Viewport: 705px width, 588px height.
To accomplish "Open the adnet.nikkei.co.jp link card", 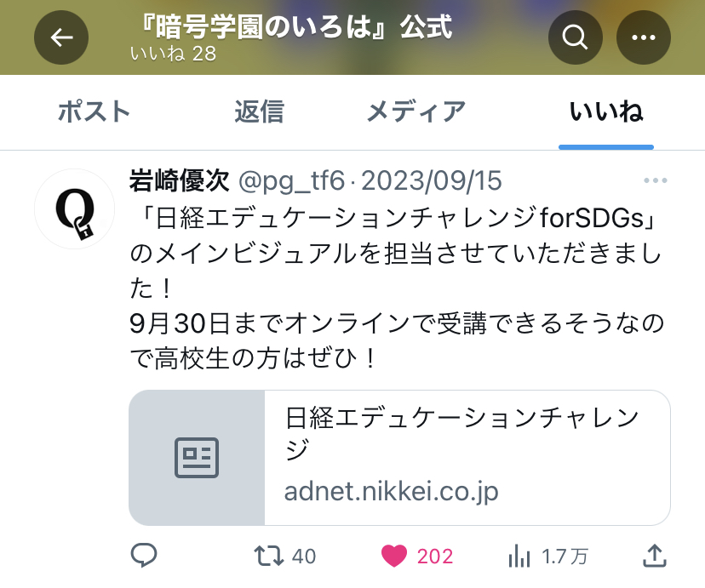I will pos(399,458).
